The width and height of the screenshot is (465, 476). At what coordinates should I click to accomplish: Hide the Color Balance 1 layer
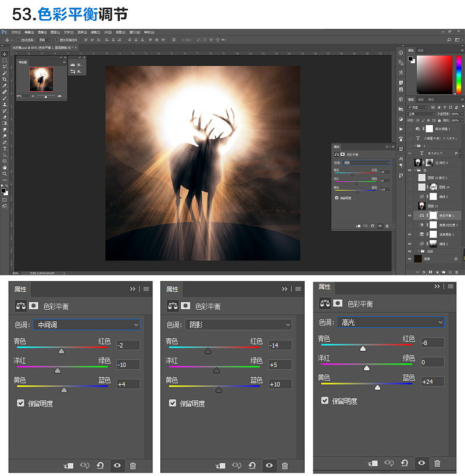[409, 216]
